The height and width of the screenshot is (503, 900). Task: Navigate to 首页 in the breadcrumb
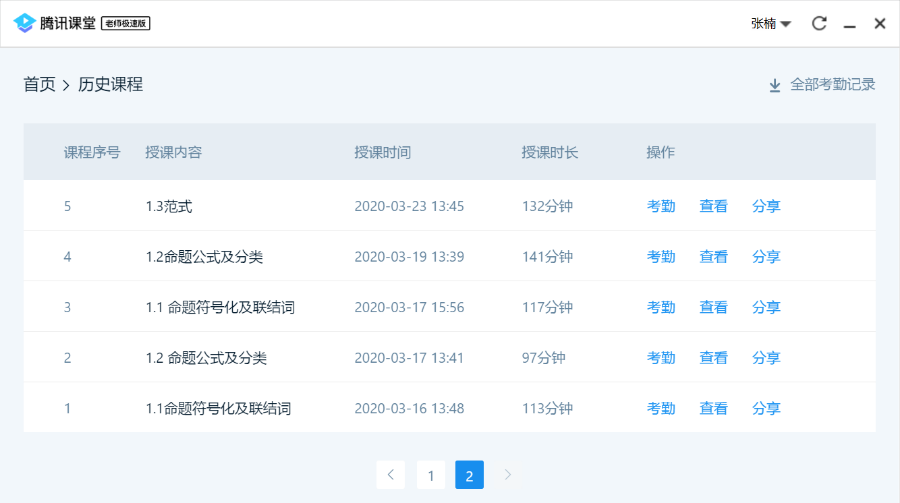click(x=40, y=85)
